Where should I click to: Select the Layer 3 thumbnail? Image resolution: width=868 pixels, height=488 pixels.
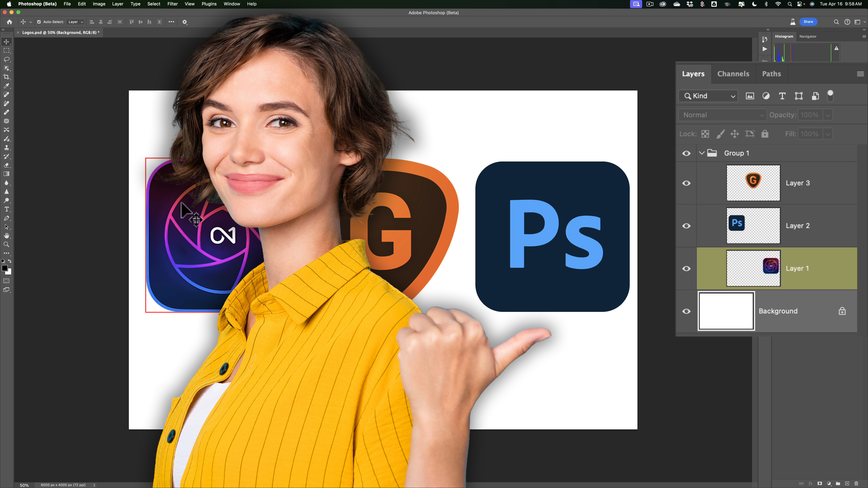753,183
